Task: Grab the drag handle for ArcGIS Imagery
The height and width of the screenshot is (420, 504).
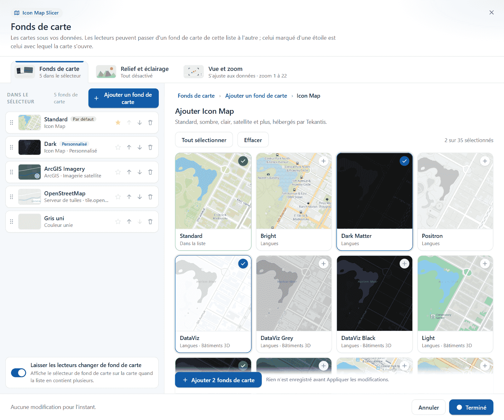Action: 12,172
